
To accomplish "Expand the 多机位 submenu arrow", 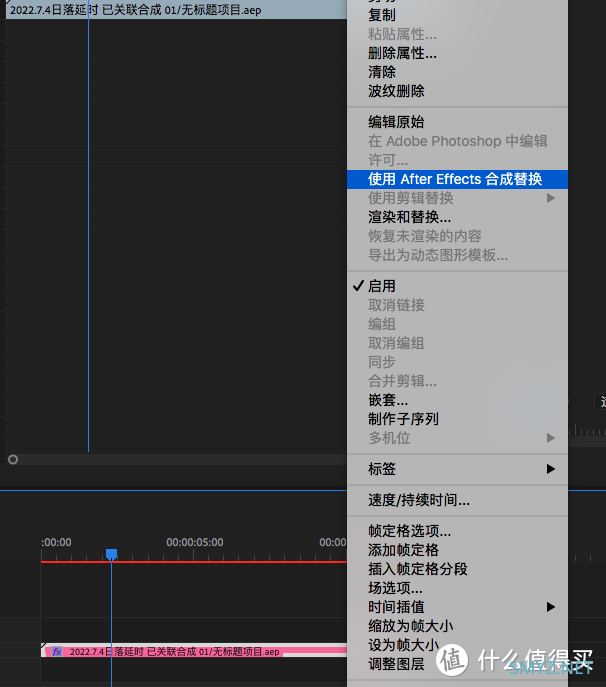I will (x=551, y=438).
